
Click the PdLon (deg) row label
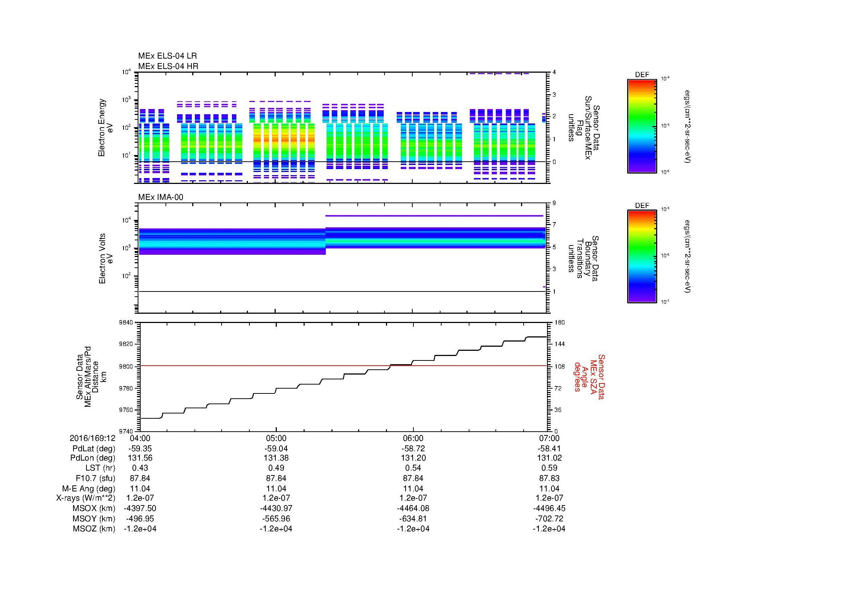click(x=93, y=458)
